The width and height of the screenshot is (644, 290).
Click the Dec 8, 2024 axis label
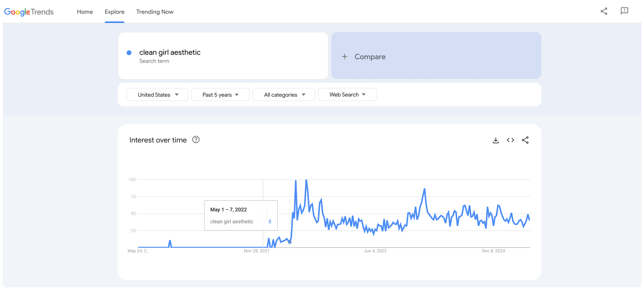pos(493,251)
